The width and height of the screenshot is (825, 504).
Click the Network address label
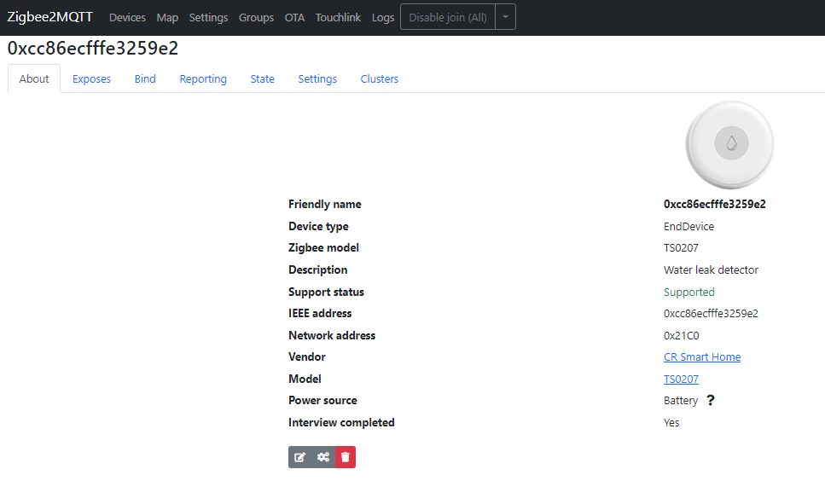(x=332, y=336)
